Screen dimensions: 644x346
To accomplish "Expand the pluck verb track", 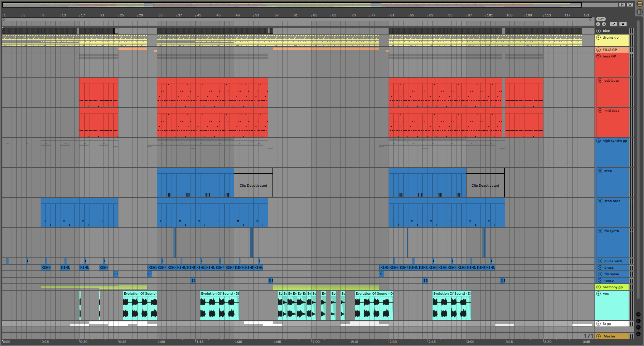I will [600, 261].
